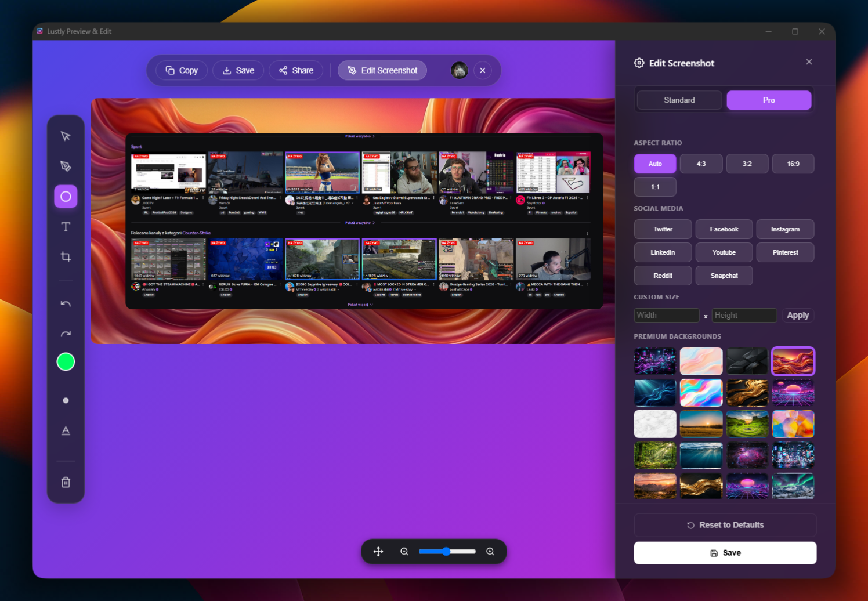This screenshot has width=868, height=601.
Task: Choose the circle shape tool
Action: click(66, 197)
